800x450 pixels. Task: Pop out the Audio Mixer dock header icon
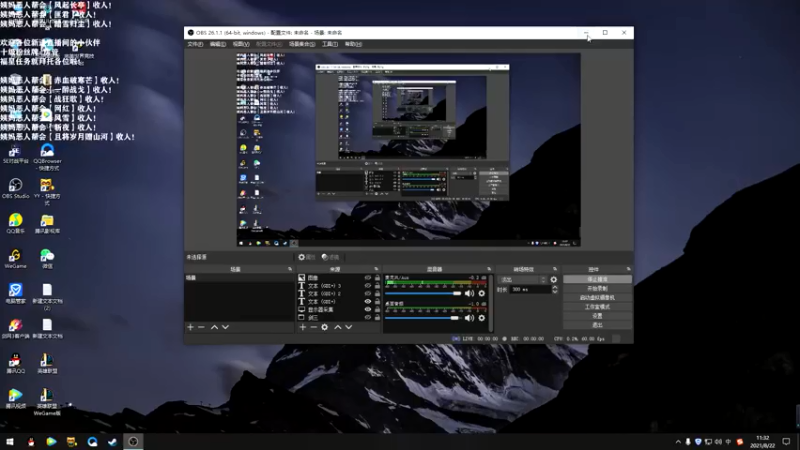pyautogui.click(x=489, y=269)
